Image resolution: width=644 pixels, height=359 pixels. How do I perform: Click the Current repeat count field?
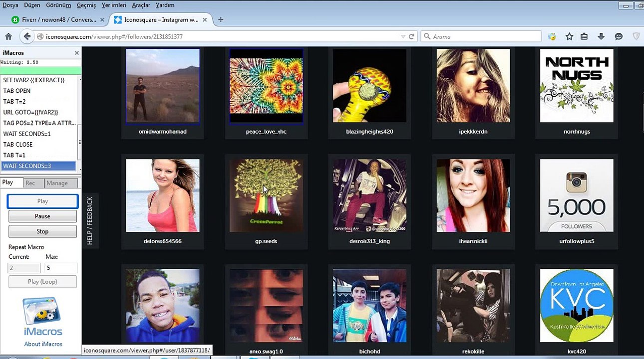pos(24,268)
